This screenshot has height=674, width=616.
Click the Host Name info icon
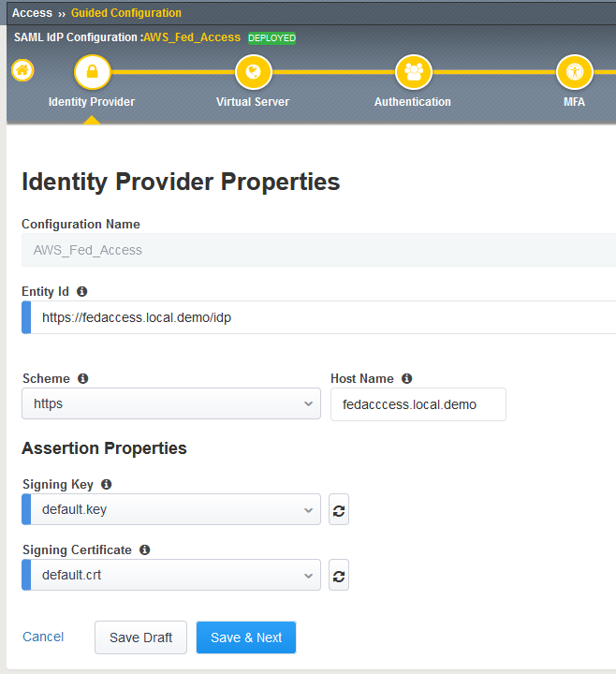406,379
